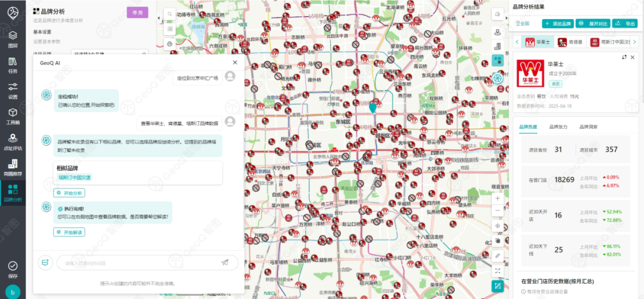Open the 图层 layers panel in sidebar

(13, 39)
